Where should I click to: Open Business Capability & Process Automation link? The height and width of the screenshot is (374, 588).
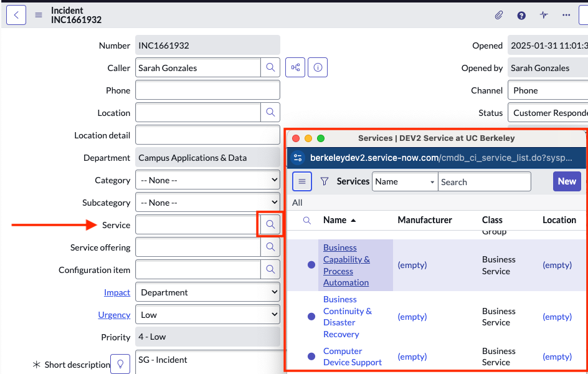pos(346,265)
